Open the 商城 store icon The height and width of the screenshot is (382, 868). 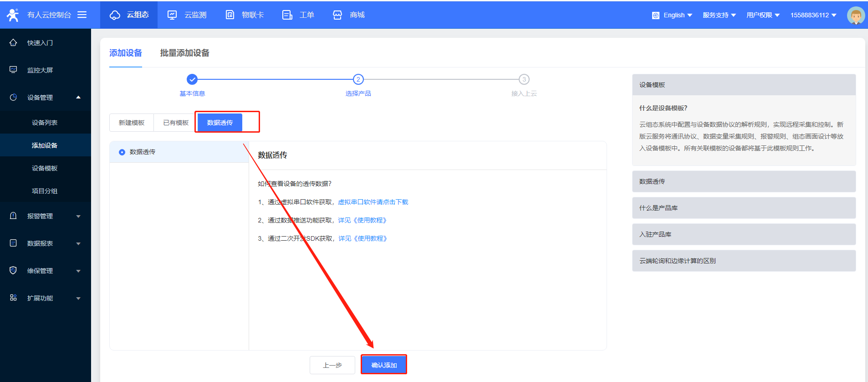point(337,15)
